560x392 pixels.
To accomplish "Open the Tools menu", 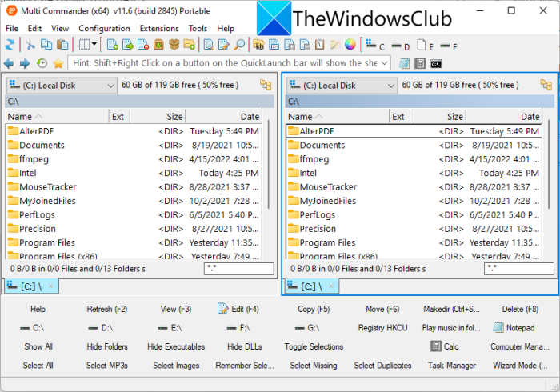I will pyautogui.click(x=198, y=28).
